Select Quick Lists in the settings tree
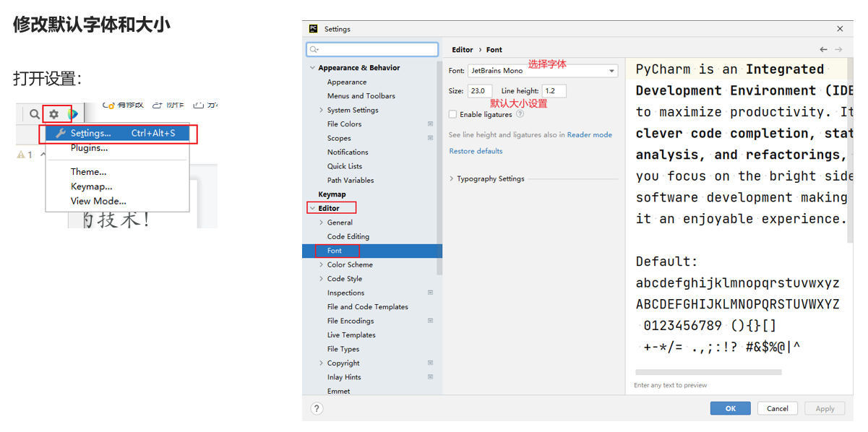This screenshot has width=868, height=432. click(345, 166)
